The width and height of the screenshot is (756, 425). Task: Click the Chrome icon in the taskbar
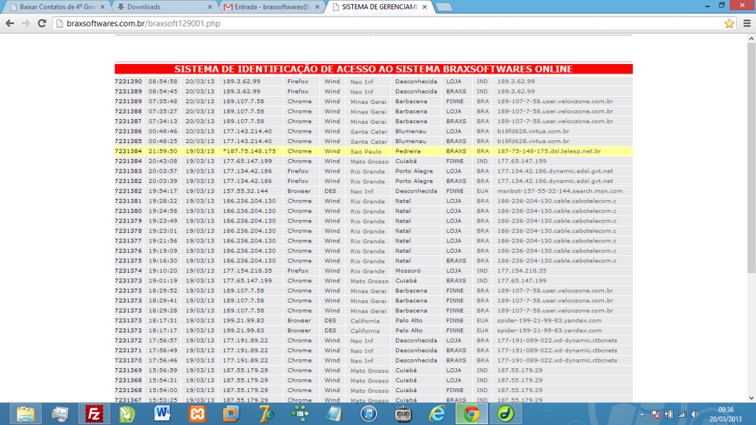[x=471, y=413]
